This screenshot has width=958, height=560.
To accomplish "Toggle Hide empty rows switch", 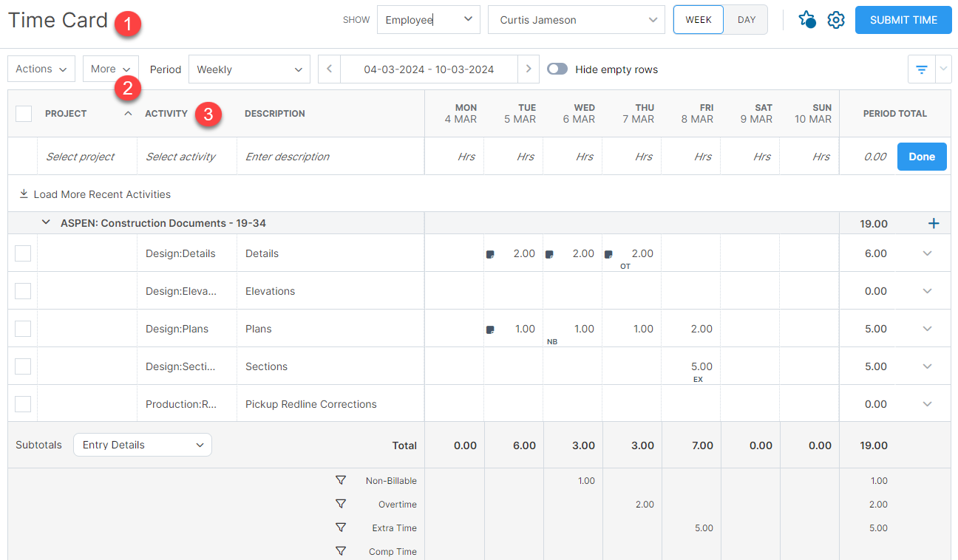I will (557, 69).
